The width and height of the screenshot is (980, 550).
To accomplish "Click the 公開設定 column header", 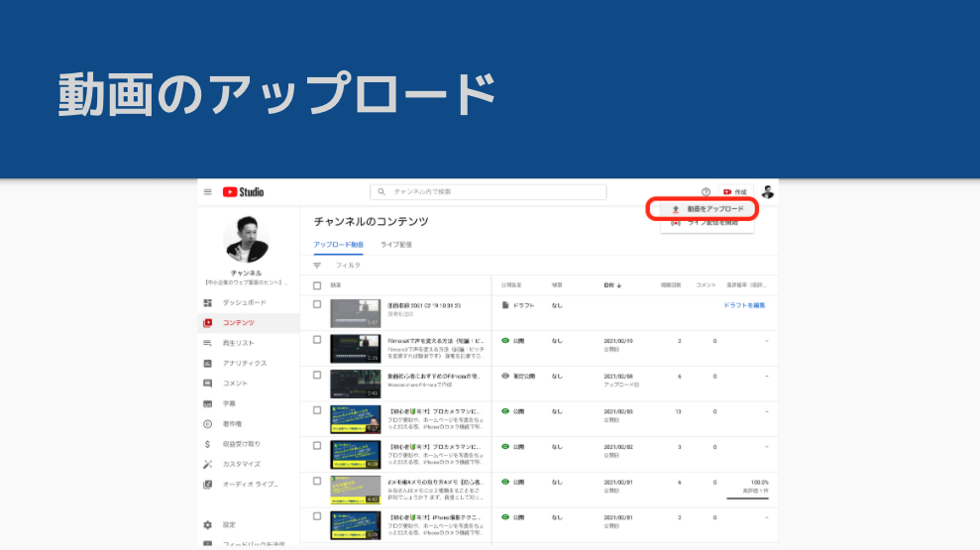I will 510,285.
